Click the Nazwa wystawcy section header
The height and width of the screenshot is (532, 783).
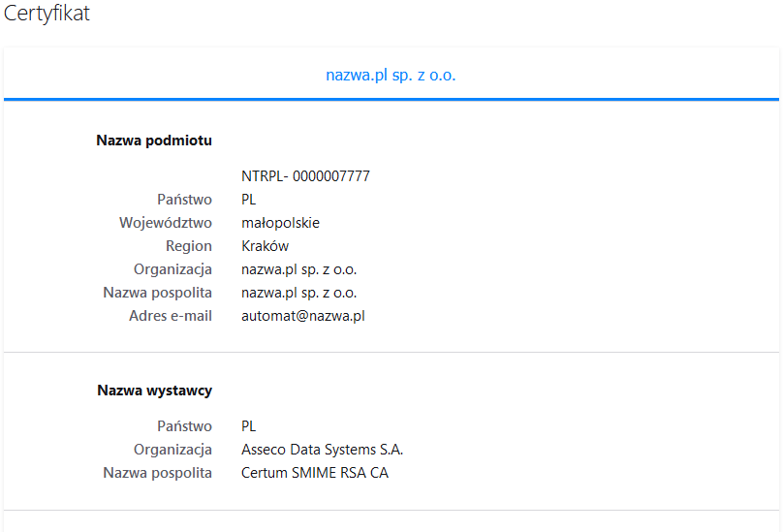[154, 391]
